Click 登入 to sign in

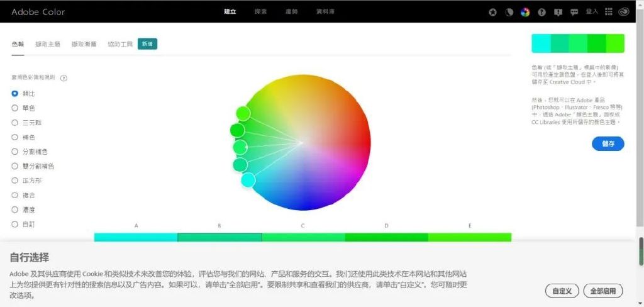click(x=592, y=12)
